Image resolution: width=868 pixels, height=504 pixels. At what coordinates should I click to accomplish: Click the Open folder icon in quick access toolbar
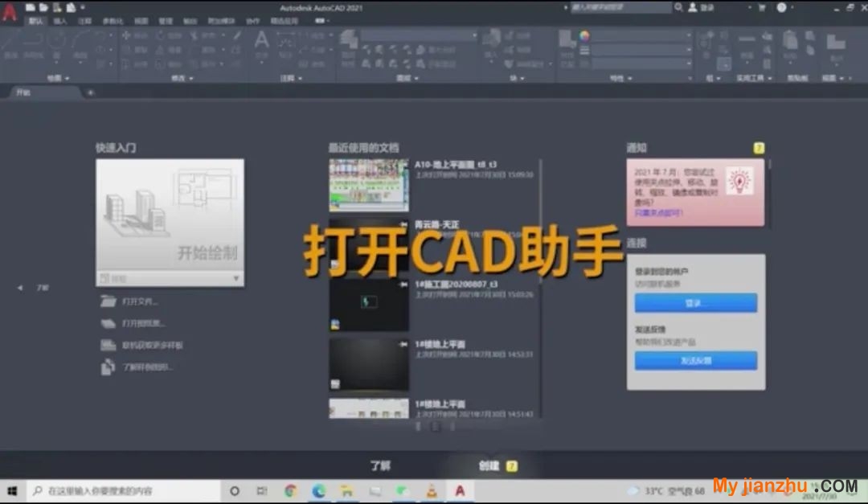[43, 8]
